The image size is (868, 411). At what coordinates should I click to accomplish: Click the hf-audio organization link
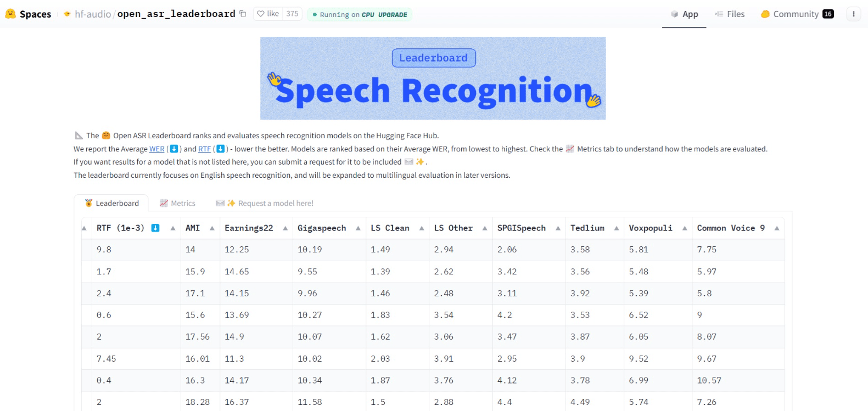coord(93,14)
